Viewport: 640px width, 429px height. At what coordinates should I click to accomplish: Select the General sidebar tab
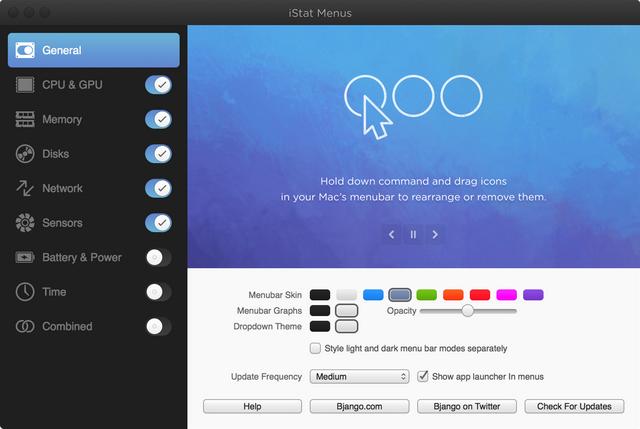click(94, 50)
